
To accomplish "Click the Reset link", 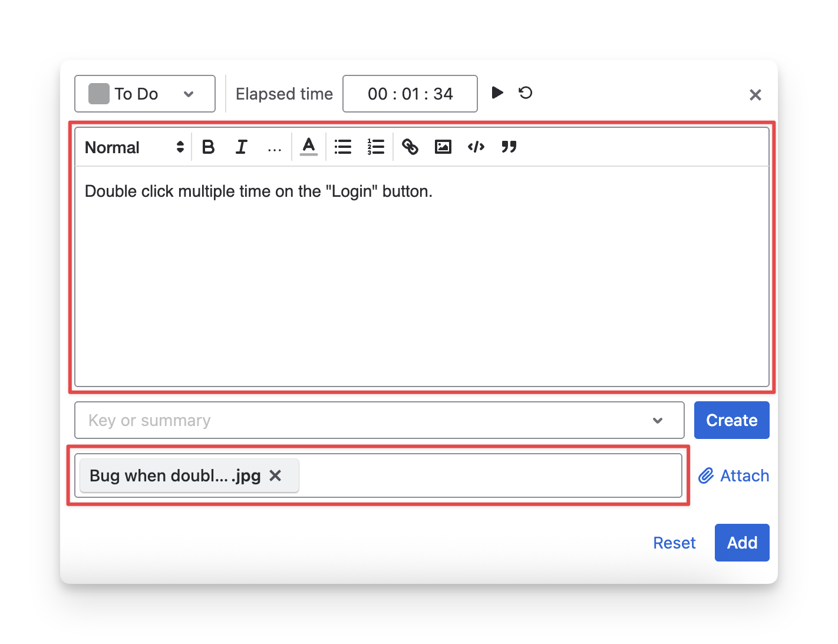I will click(x=674, y=543).
